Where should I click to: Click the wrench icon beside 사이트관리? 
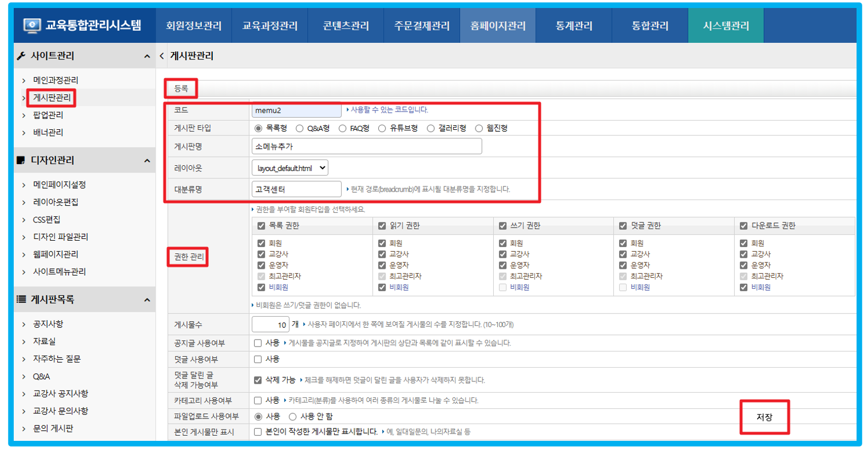click(21, 56)
